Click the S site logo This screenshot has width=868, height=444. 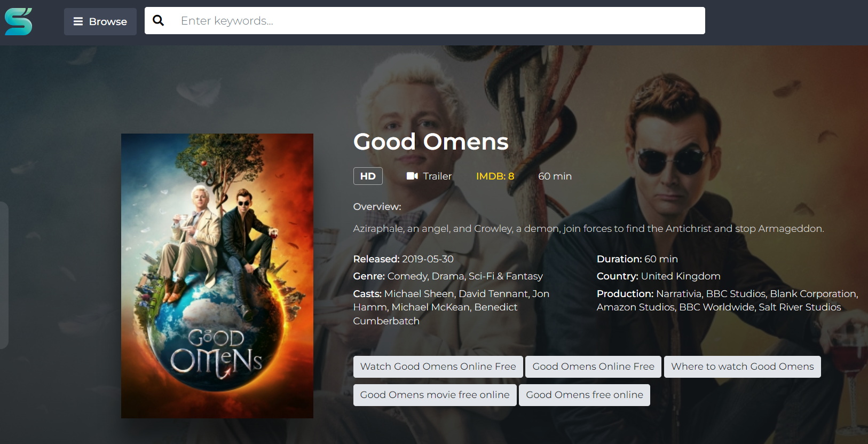pos(19,22)
